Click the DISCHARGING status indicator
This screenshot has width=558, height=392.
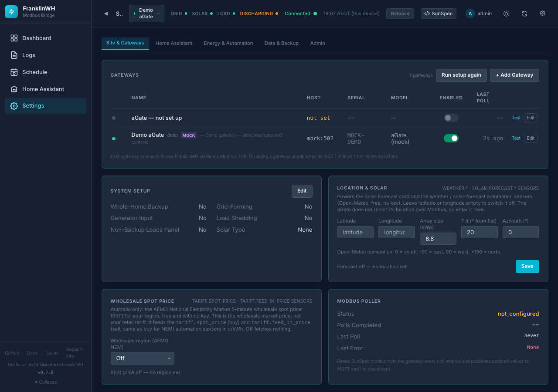[x=259, y=14]
